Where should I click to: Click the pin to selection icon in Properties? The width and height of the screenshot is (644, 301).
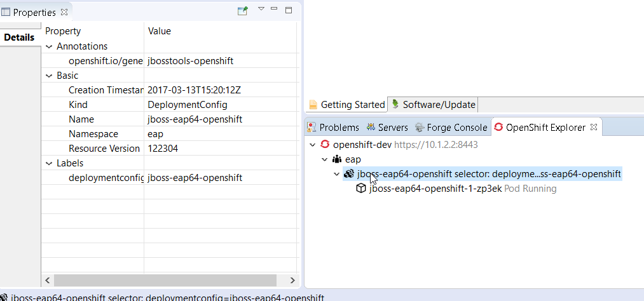click(242, 11)
